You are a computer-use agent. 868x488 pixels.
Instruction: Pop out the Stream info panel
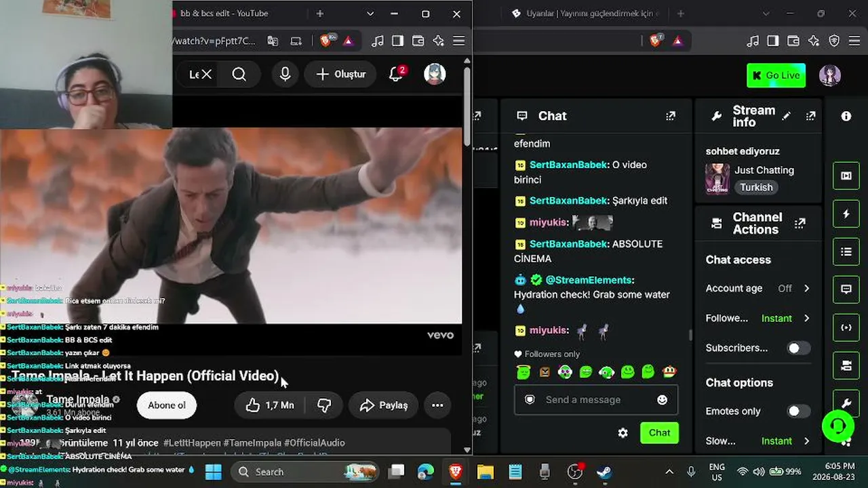[810, 116]
